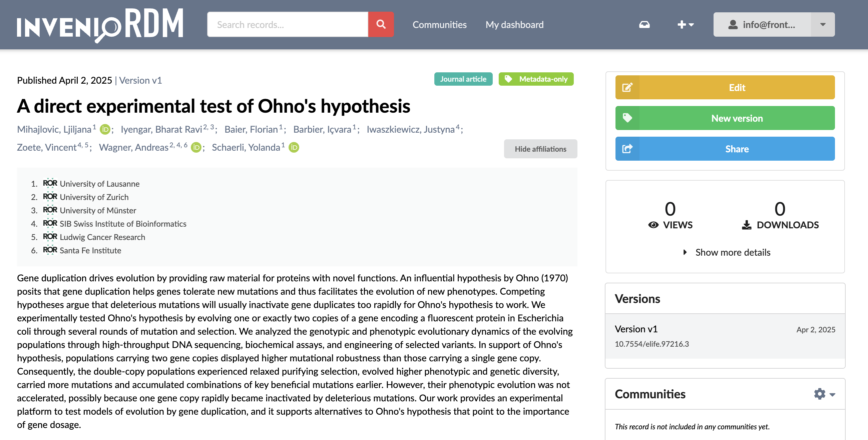
Task: Expand the user account dropdown arrow
Action: click(x=823, y=25)
